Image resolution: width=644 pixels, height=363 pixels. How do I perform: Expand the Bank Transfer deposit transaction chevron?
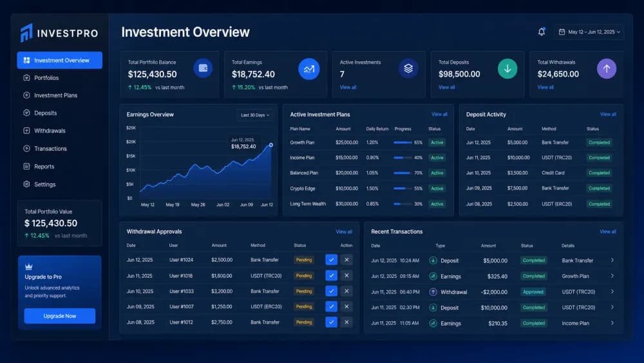pos(612,260)
